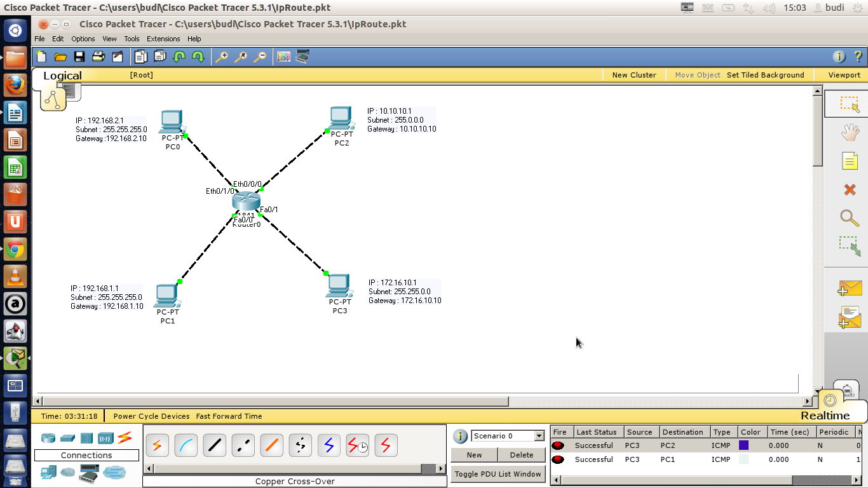Click the Add Complex PDU envelope
This screenshot has height=488, width=868.
[x=850, y=316]
